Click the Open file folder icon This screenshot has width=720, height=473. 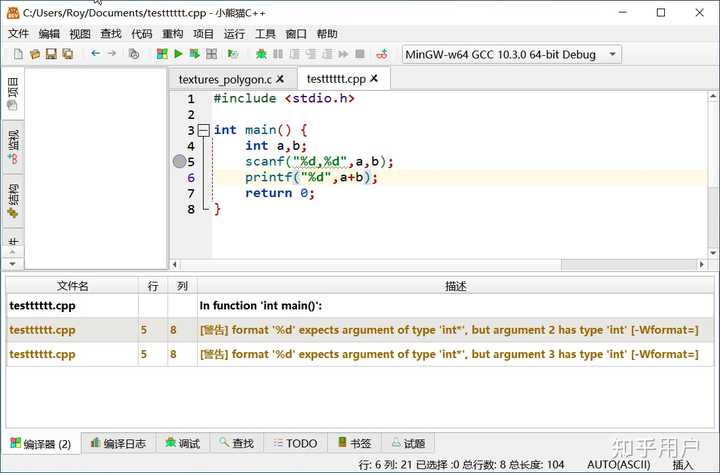click(x=35, y=54)
